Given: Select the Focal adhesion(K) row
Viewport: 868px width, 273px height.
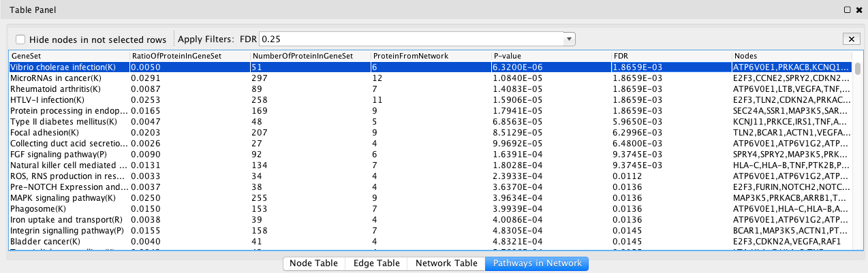Looking at the screenshot, I should click(x=431, y=133).
